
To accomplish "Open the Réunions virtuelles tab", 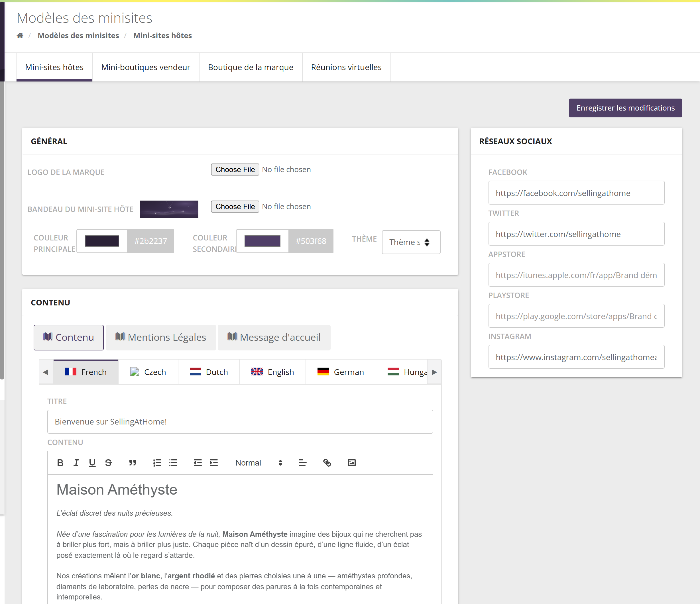I will click(x=346, y=67).
